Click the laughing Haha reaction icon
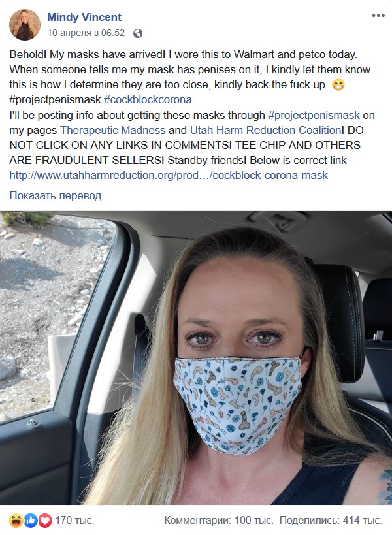392x535 pixels. tap(16, 521)
